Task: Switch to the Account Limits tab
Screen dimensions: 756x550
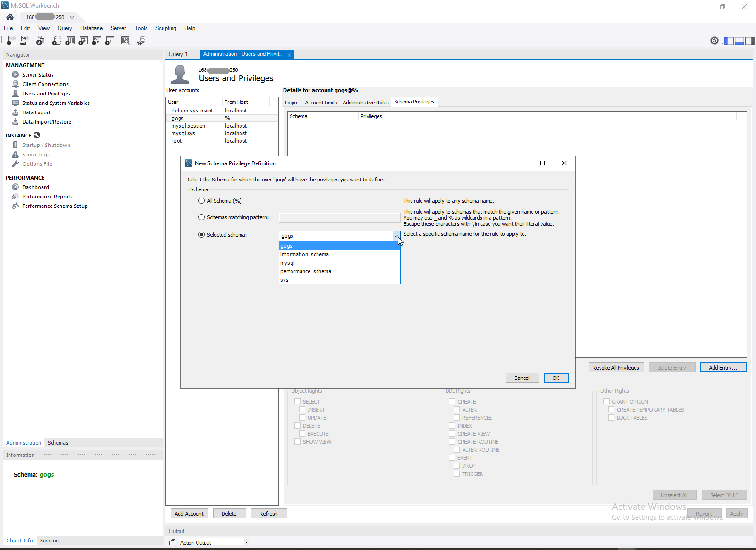Action: [x=321, y=103]
